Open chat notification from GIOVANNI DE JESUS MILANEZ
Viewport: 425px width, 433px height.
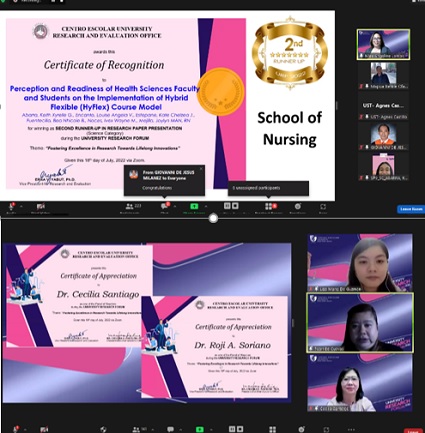click(164, 180)
